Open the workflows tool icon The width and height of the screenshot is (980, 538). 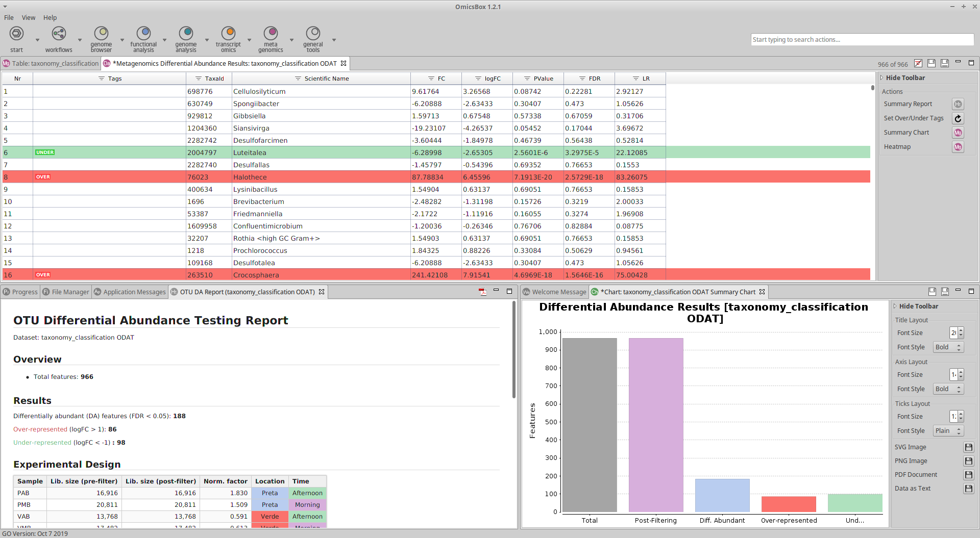[59, 34]
